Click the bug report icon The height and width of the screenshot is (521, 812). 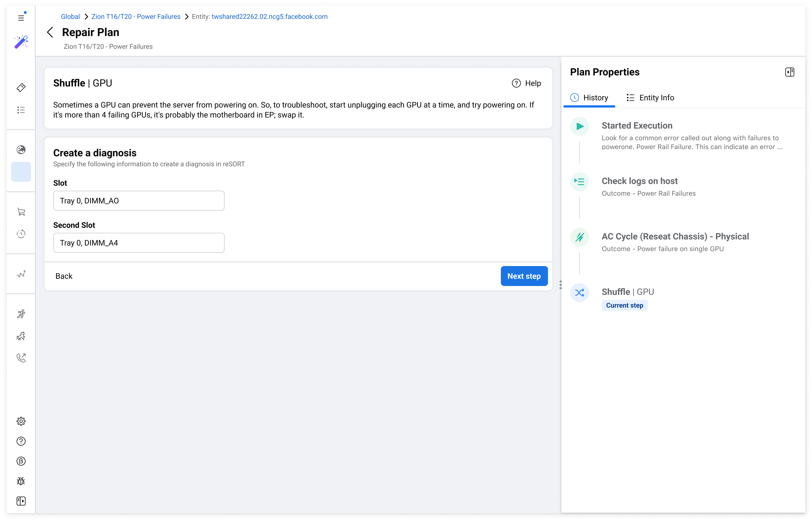tap(21, 481)
